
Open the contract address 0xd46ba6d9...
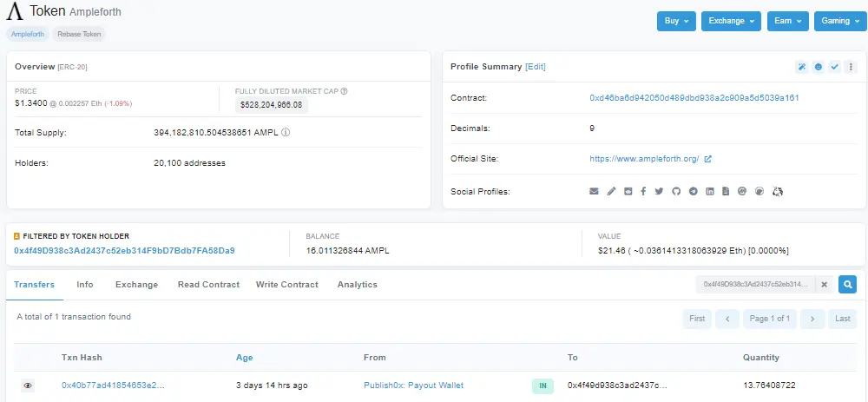click(694, 98)
